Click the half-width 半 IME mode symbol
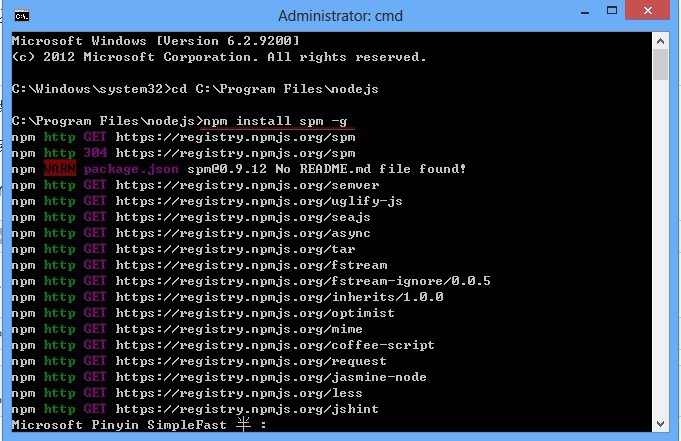681x441 pixels. (243, 424)
